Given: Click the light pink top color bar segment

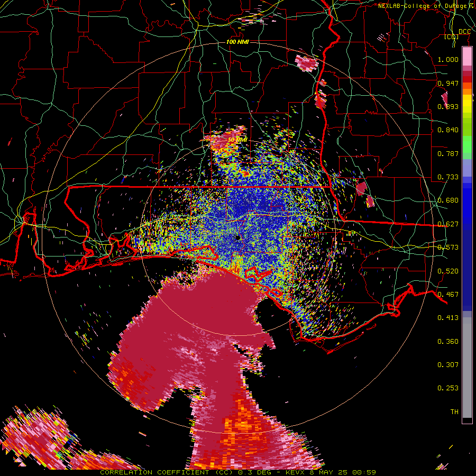Looking at the screenshot, I should click(x=467, y=56).
